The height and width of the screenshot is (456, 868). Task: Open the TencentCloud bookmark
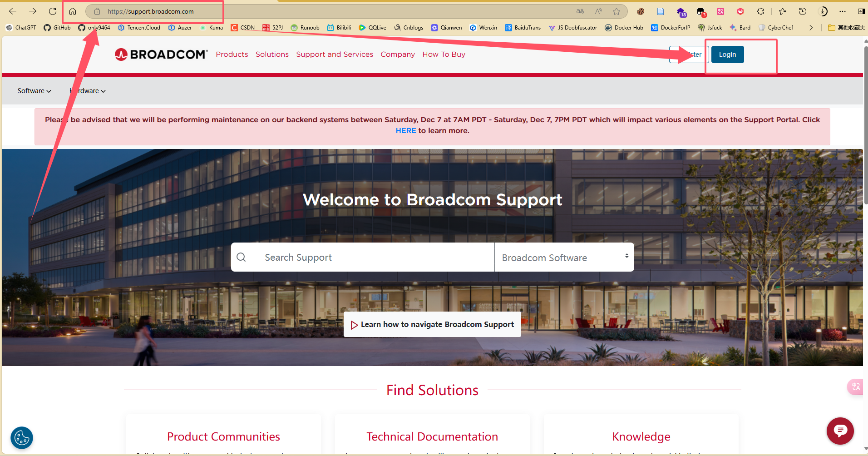tap(139, 28)
